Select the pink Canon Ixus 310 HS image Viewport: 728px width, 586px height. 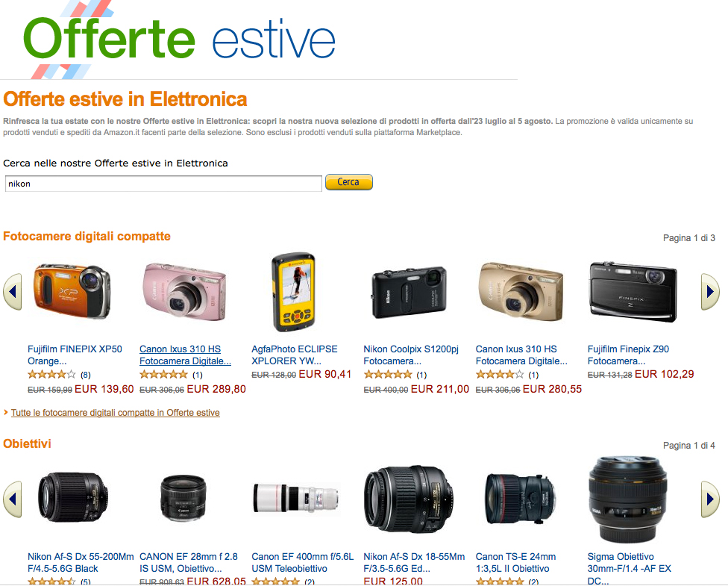[x=184, y=291]
